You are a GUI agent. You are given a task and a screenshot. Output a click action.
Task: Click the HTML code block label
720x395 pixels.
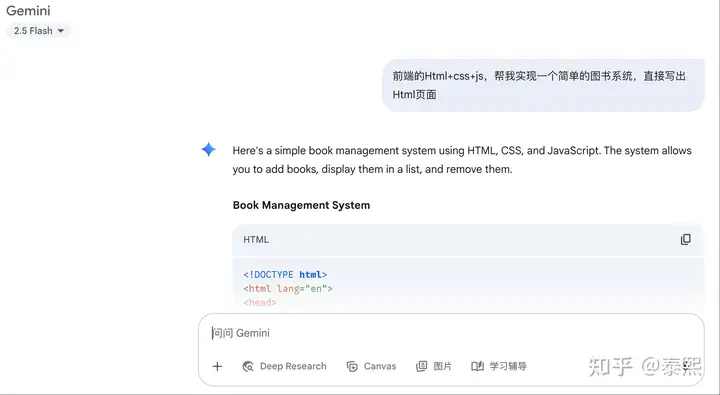pos(256,240)
